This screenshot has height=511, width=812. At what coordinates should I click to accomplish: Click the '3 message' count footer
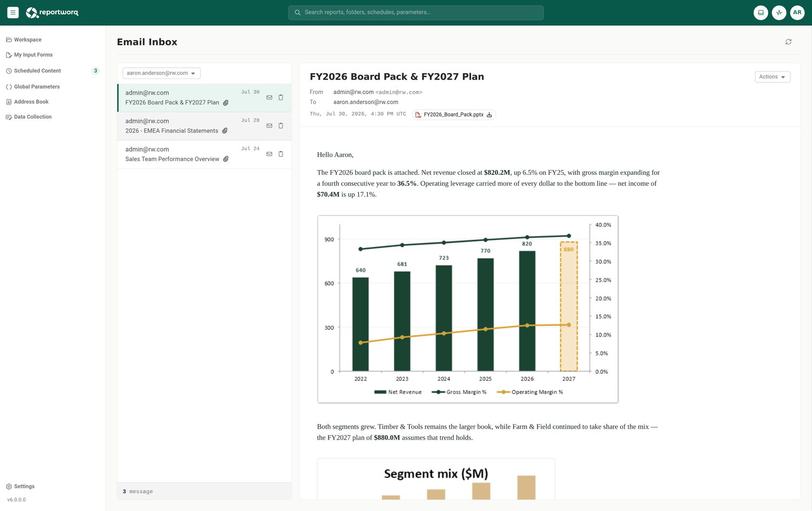(x=137, y=492)
